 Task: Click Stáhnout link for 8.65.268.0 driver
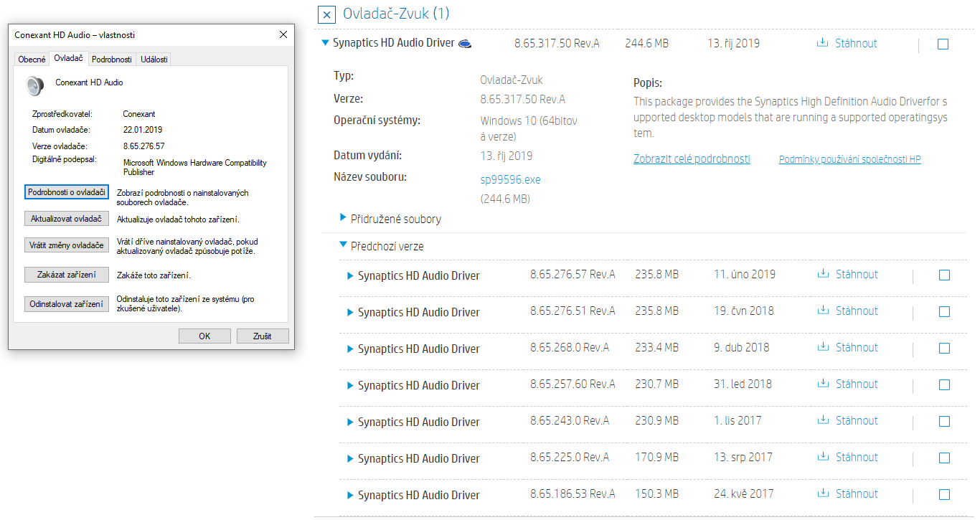point(857,347)
